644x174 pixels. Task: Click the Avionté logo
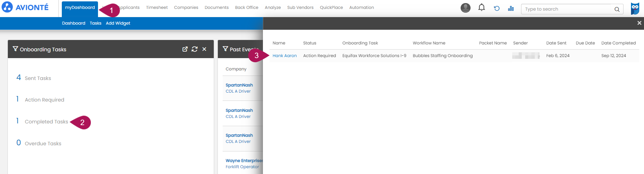25,7
